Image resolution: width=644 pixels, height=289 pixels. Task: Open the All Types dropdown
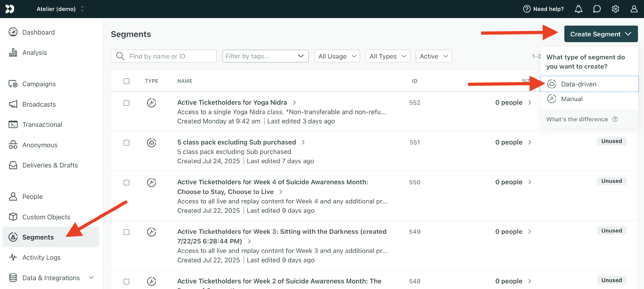pos(387,56)
